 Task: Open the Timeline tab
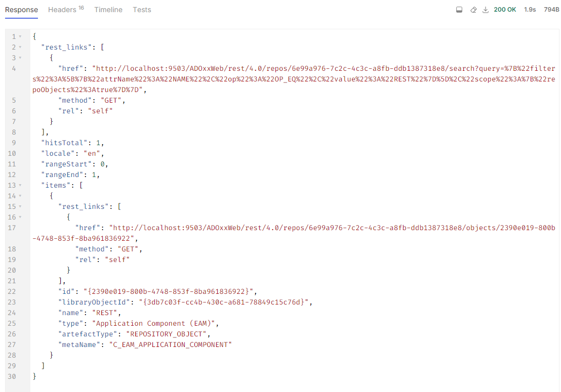pyautogui.click(x=108, y=10)
